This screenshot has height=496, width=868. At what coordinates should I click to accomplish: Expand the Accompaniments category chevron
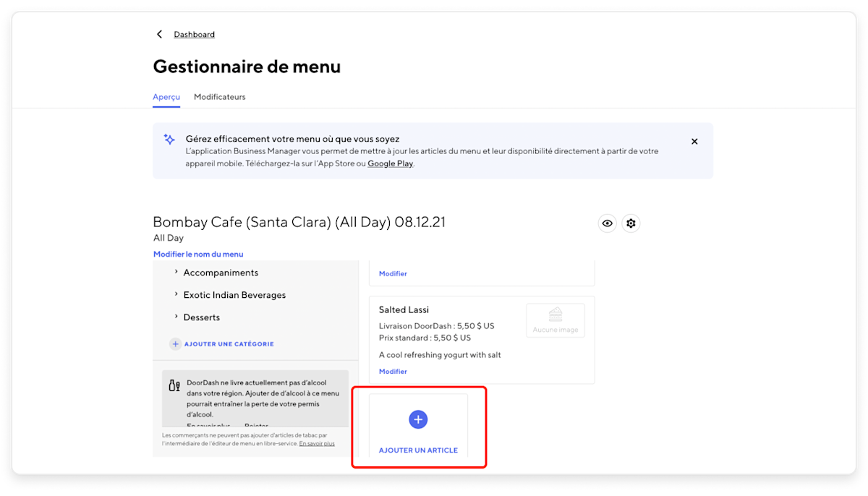coord(176,273)
